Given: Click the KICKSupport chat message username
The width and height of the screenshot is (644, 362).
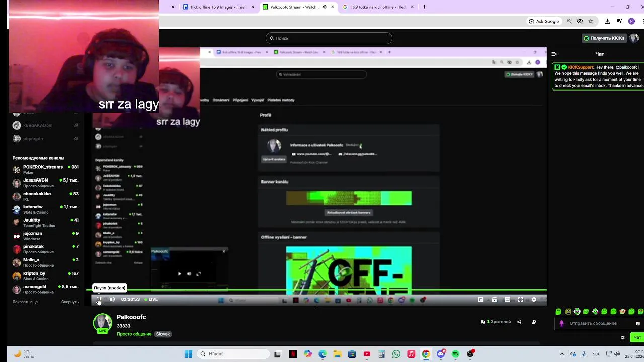Looking at the screenshot, I should coord(581,67).
